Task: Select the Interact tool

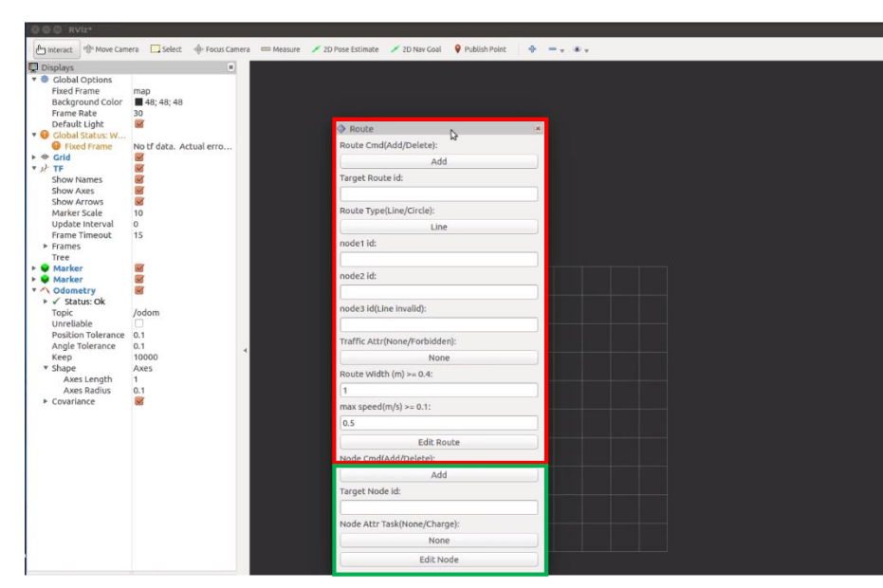Action: 54,49
